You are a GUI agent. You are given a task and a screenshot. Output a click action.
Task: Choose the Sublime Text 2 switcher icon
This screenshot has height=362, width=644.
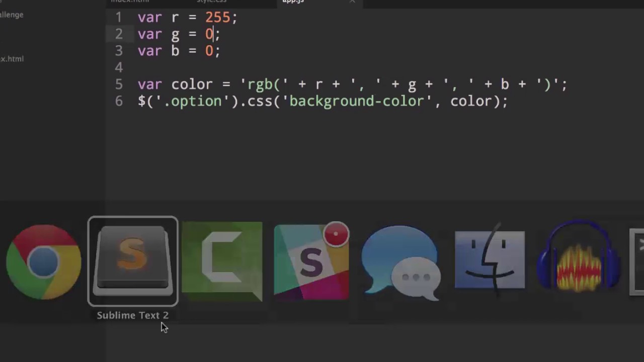tap(133, 261)
